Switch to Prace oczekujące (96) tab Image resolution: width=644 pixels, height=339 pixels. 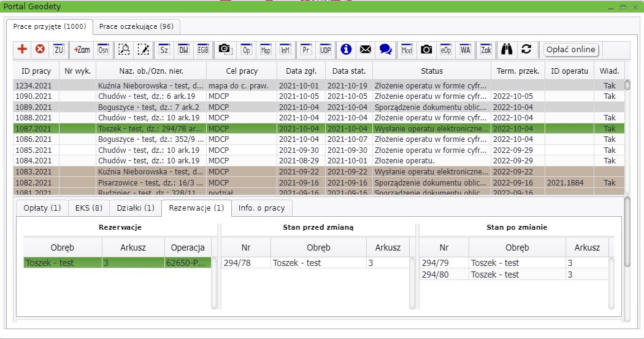(x=136, y=27)
